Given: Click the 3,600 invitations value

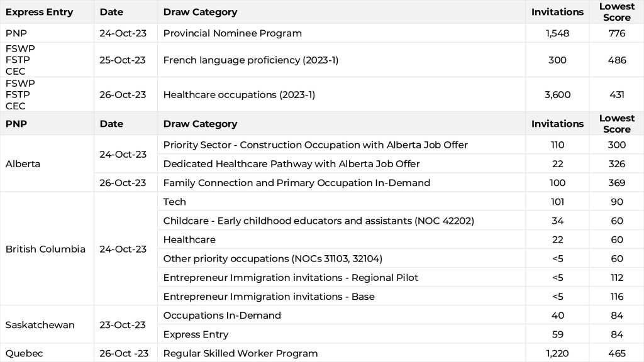Looking at the screenshot, I should pos(557,95).
